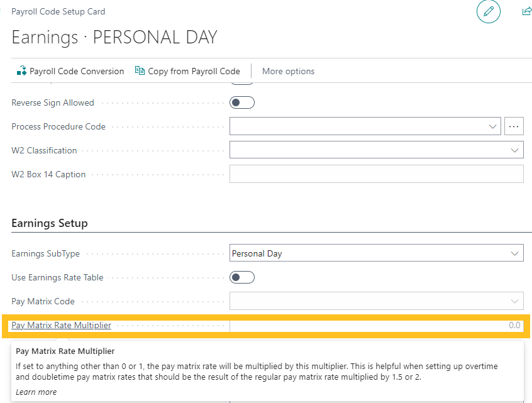Image resolution: width=532 pixels, height=403 pixels.
Task: Collapse the Earnings Setup section heading
Action: coord(50,223)
